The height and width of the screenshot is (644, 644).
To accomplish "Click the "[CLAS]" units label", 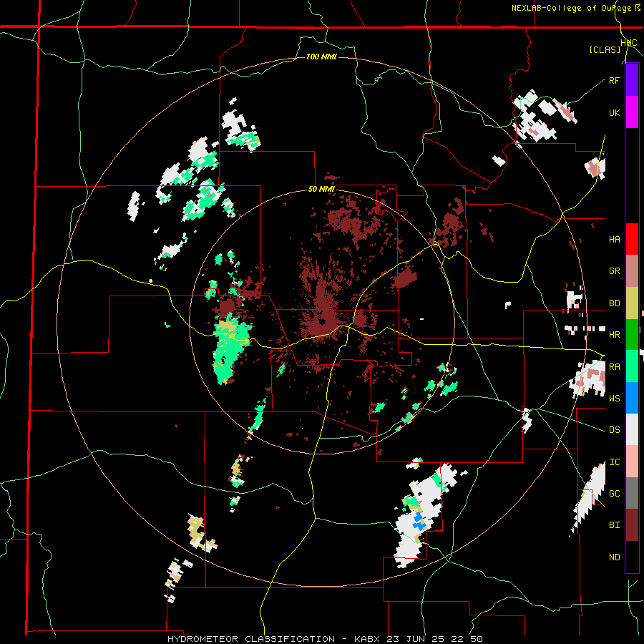I will tap(605, 50).
